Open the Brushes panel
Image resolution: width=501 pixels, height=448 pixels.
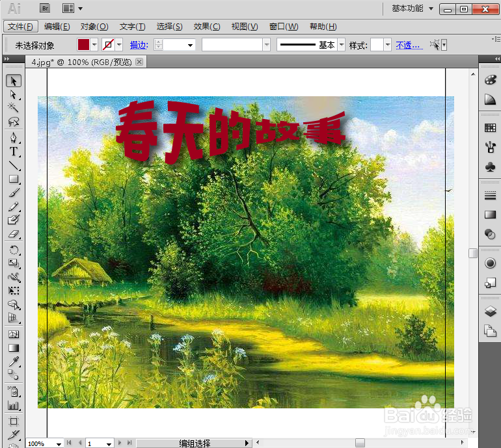[490, 147]
